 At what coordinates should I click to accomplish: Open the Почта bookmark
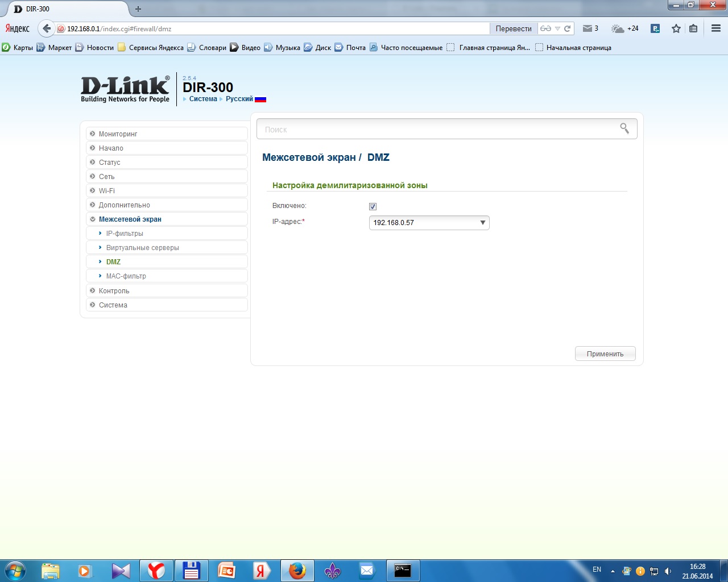(x=350, y=48)
